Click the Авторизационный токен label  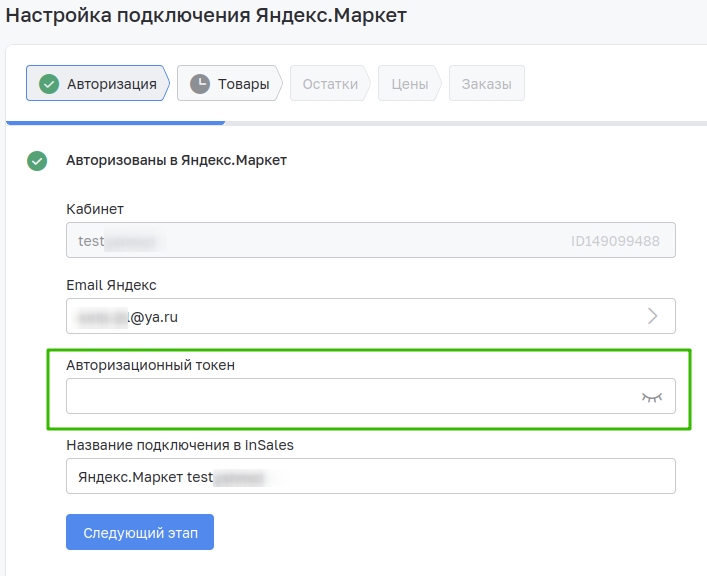(x=151, y=365)
